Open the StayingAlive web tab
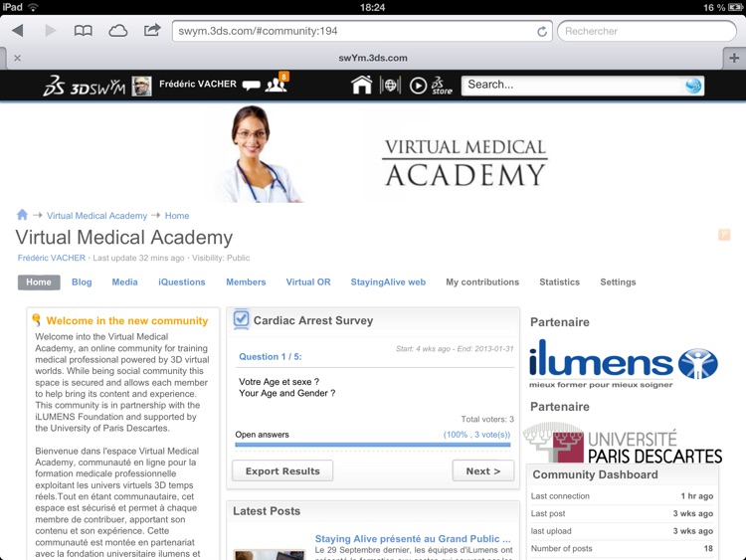Screen dimensions: 746x560 coord(388,282)
